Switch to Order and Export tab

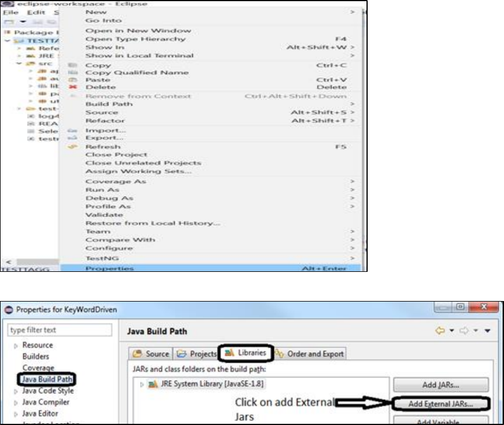(310, 354)
